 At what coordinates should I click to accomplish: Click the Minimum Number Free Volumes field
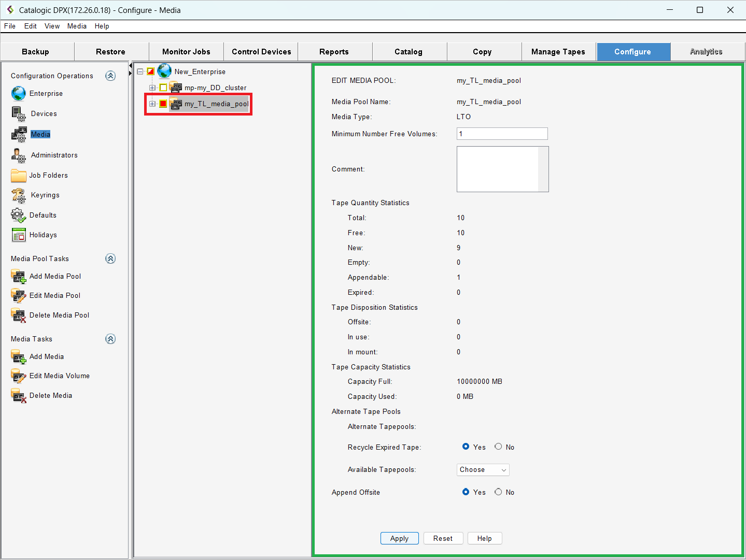(502, 134)
